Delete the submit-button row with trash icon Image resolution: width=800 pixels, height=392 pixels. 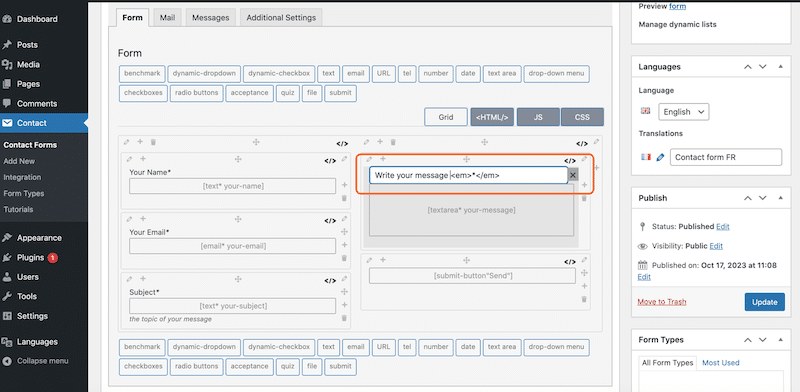pos(584,299)
